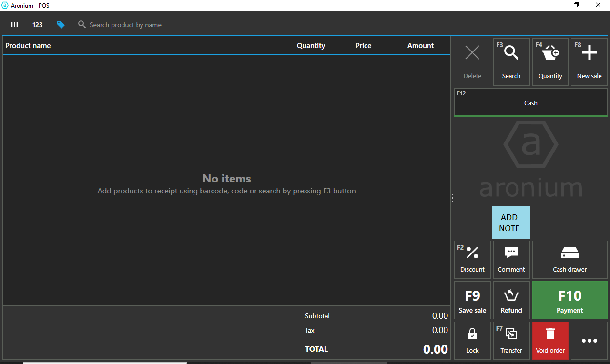Switch to barcode input mode icon
Screen dimensions: 610x364
(14, 25)
